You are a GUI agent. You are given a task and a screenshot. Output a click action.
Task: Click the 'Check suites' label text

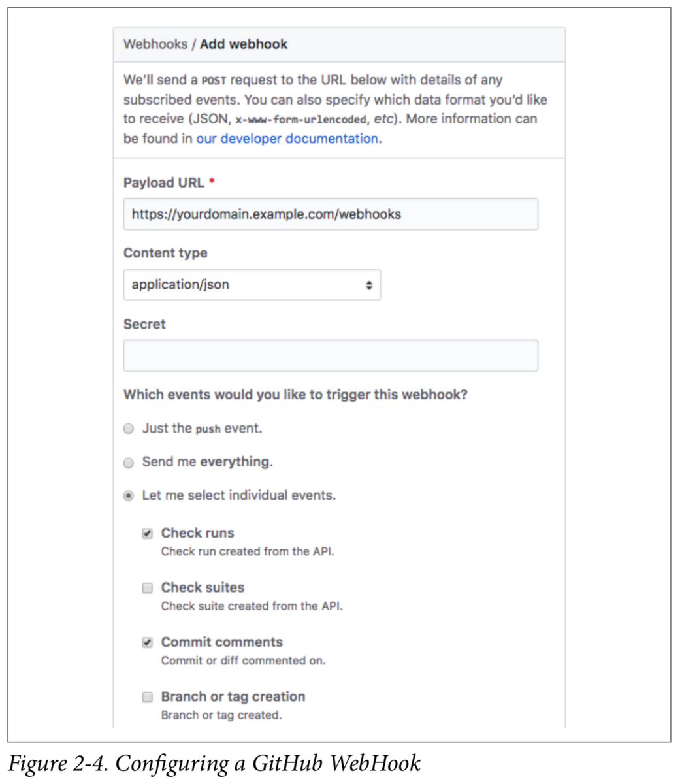[203, 587]
